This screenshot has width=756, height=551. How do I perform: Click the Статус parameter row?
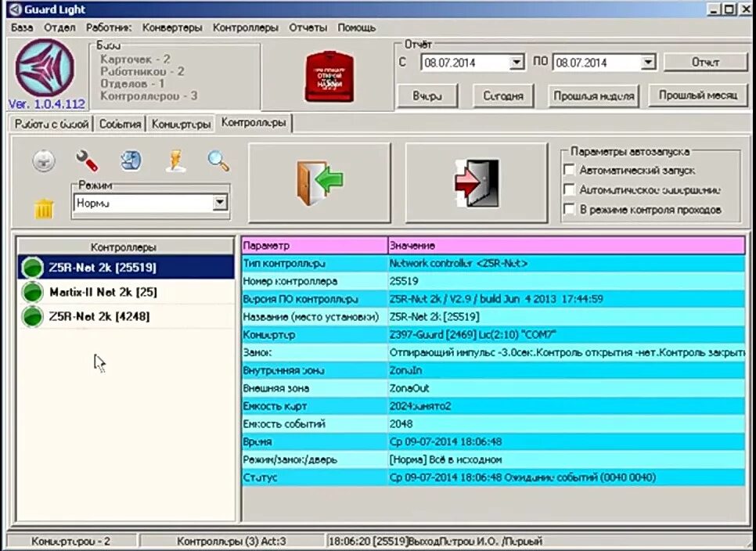coord(493,477)
